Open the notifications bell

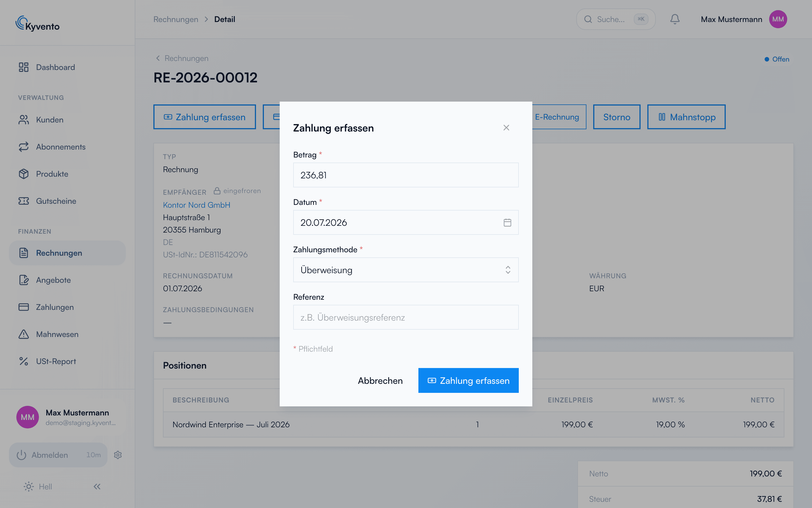click(675, 19)
